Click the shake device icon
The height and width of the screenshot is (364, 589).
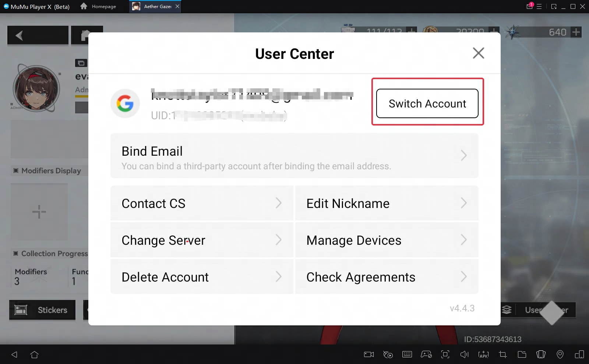(541, 354)
